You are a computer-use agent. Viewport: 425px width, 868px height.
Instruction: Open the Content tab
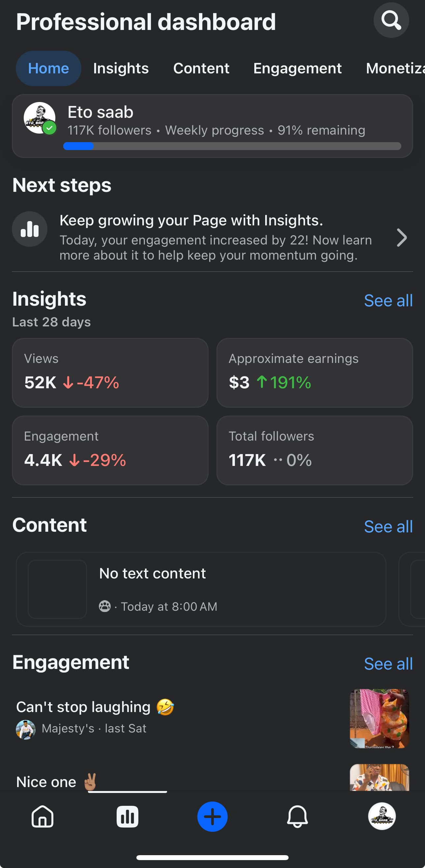tap(201, 68)
